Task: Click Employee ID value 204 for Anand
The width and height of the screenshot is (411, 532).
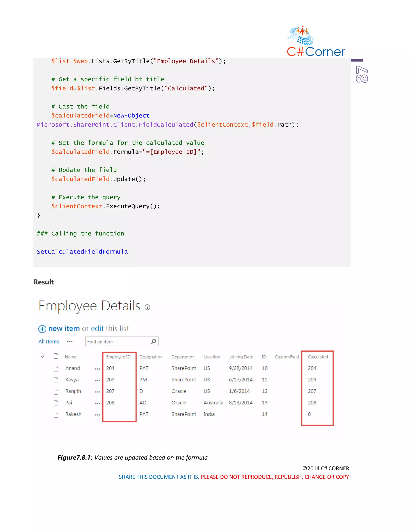Action: 110,368
